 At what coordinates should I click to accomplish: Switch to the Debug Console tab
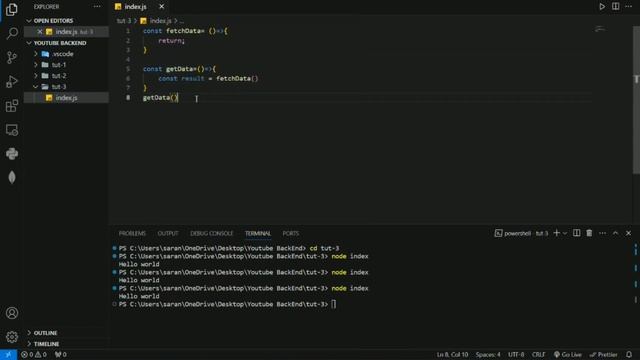pos(211,233)
